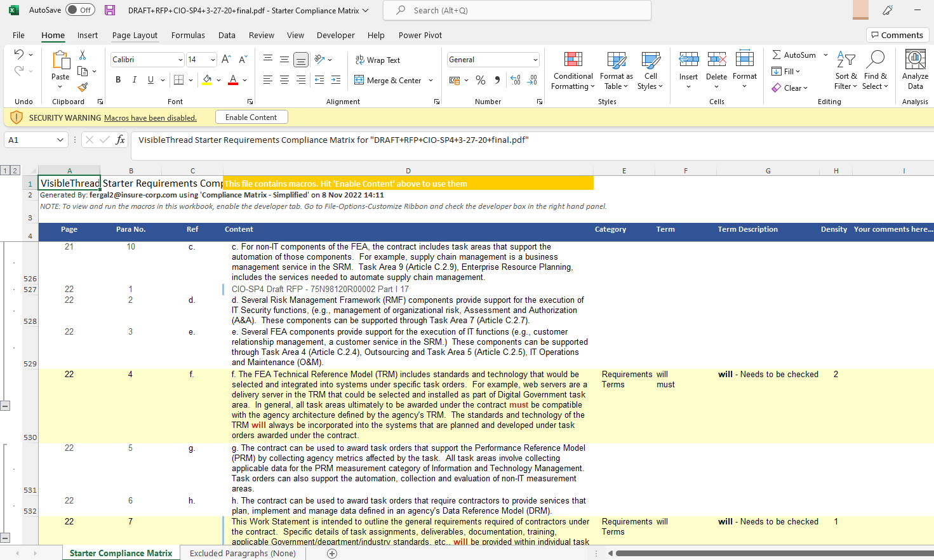The height and width of the screenshot is (560, 934).
Task: Open Font Color dropdown arrow
Action: point(245,80)
